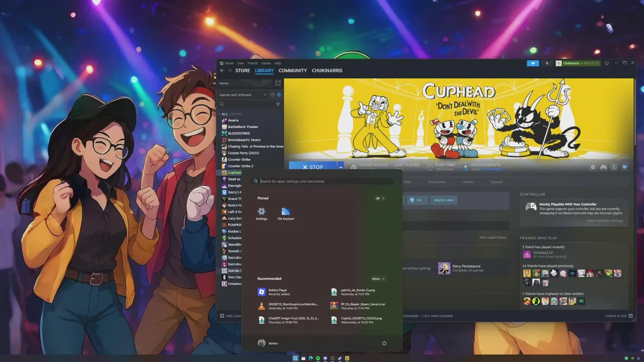Open Copilot_20250713_153232.png recommended file
This screenshot has width=644, height=362.
(x=356, y=320)
